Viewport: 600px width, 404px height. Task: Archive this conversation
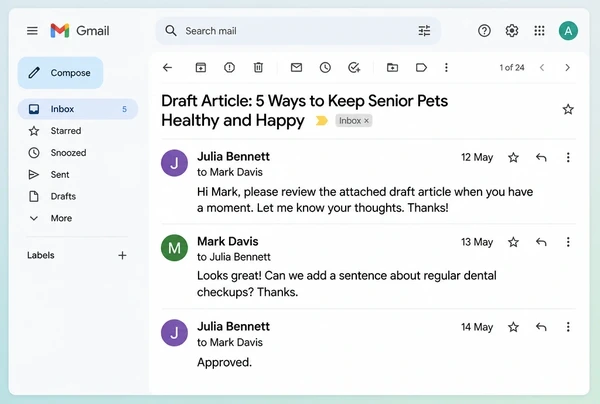201,68
